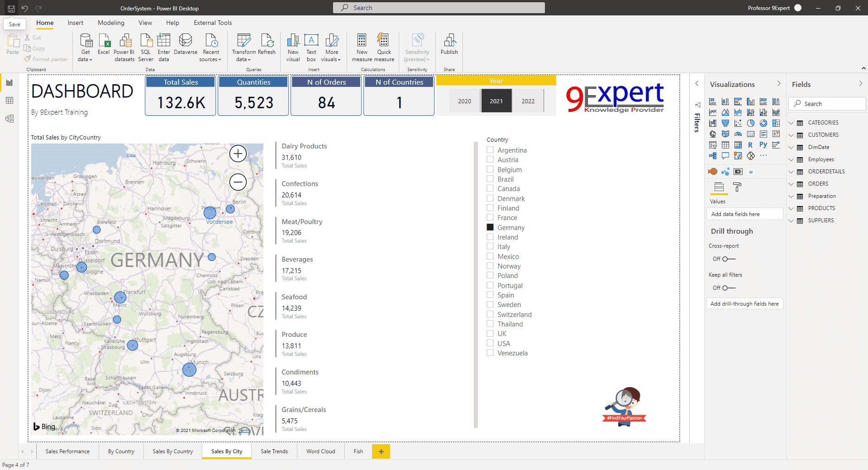Check the France country checkbox
The image size is (868, 470).
point(490,217)
